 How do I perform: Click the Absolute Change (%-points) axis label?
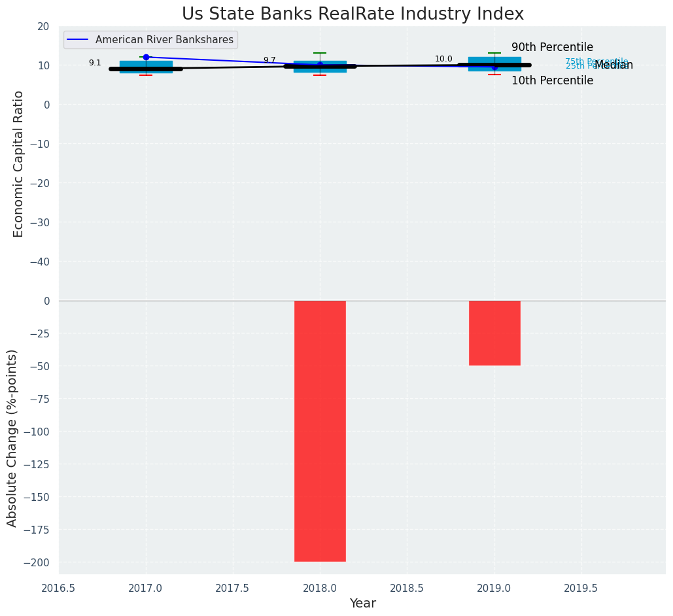pyautogui.click(x=12, y=437)
